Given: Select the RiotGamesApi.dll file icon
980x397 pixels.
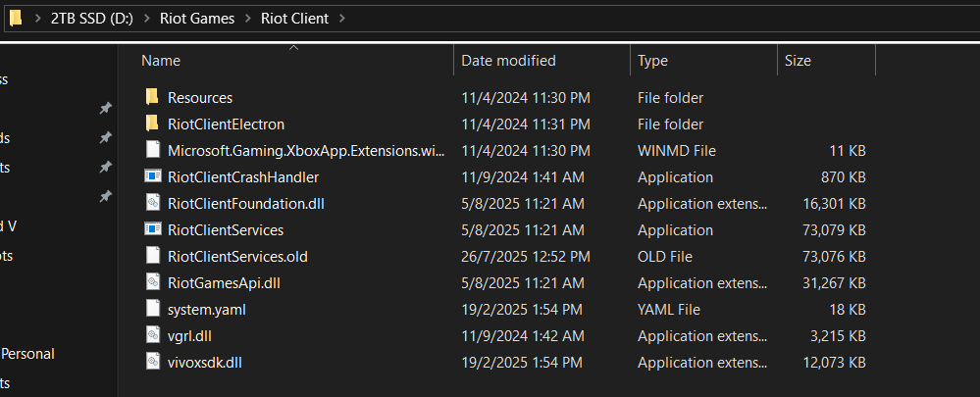Looking at the screenshot, I should coord(152,282).
